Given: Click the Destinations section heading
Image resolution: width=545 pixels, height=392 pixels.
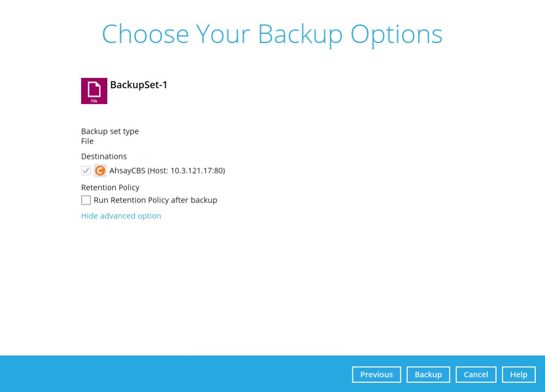Looking at the screenshot, I should 104,156.
